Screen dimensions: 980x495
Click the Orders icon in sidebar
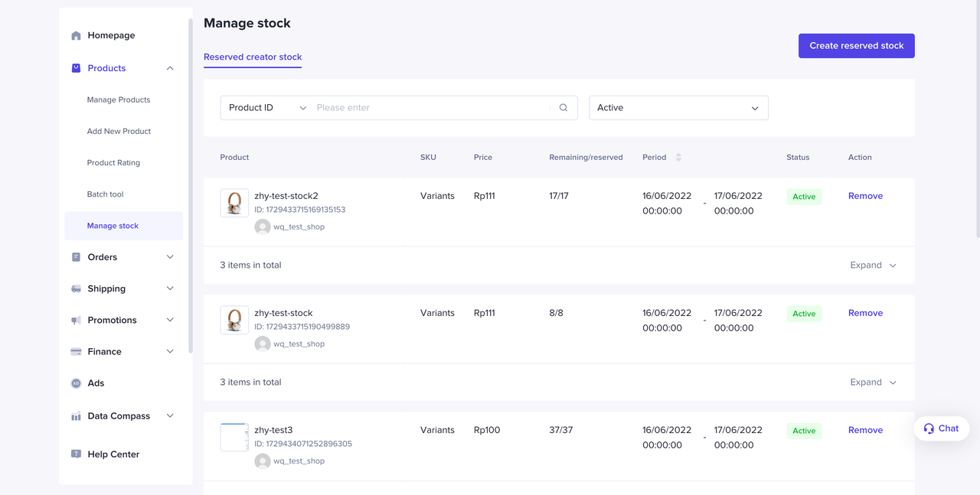(x=76, y=257)
